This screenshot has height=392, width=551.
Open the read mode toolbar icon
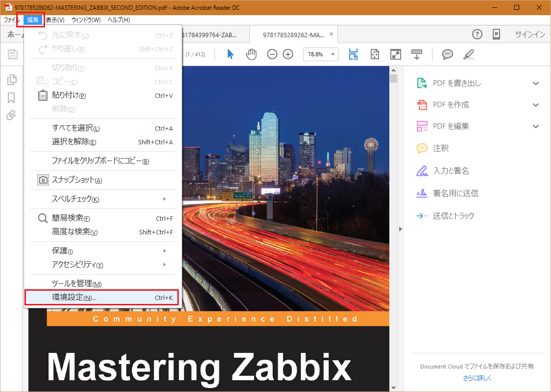(x=417, y=54)
